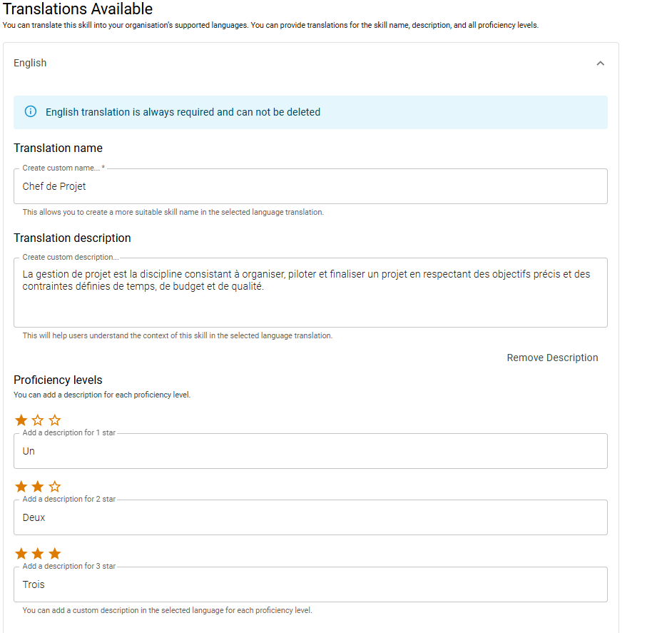Click the first filled star in the 2-star row
Viewport: 672px width, 633px height.
(21, 487)
